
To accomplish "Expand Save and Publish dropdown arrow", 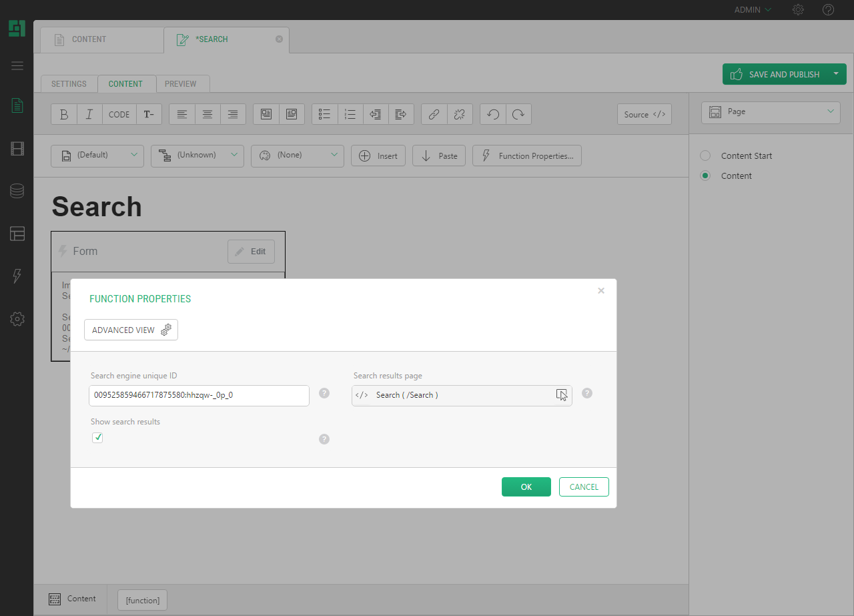I will coord(836,74).
